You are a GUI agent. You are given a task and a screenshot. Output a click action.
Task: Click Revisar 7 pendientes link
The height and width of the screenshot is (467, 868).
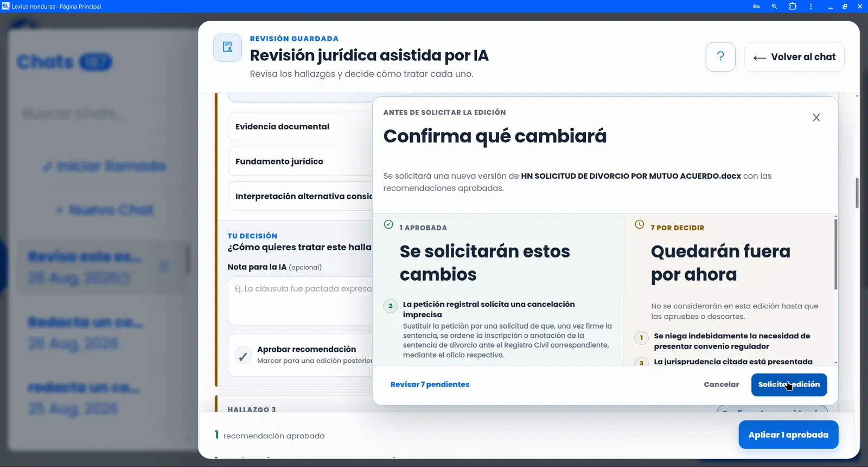pos(430,384)
